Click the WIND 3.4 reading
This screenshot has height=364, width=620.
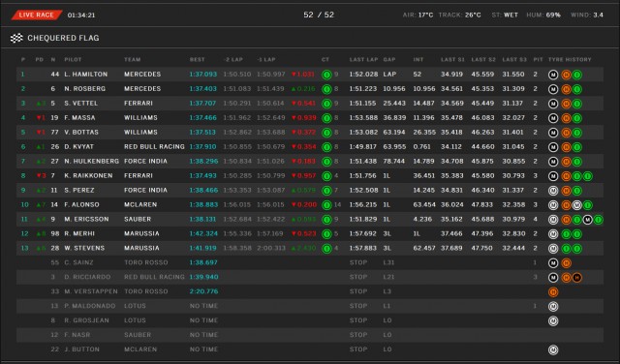587,15
